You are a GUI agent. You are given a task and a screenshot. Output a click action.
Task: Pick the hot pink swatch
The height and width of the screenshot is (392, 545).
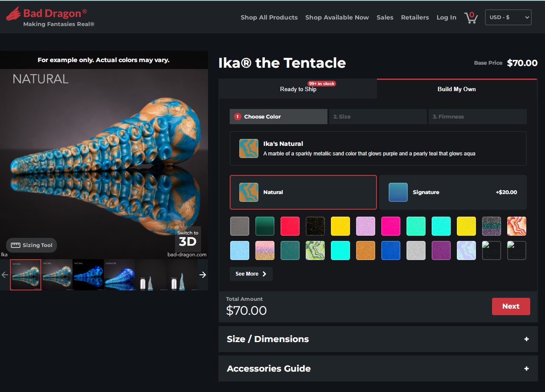(391, 226)
